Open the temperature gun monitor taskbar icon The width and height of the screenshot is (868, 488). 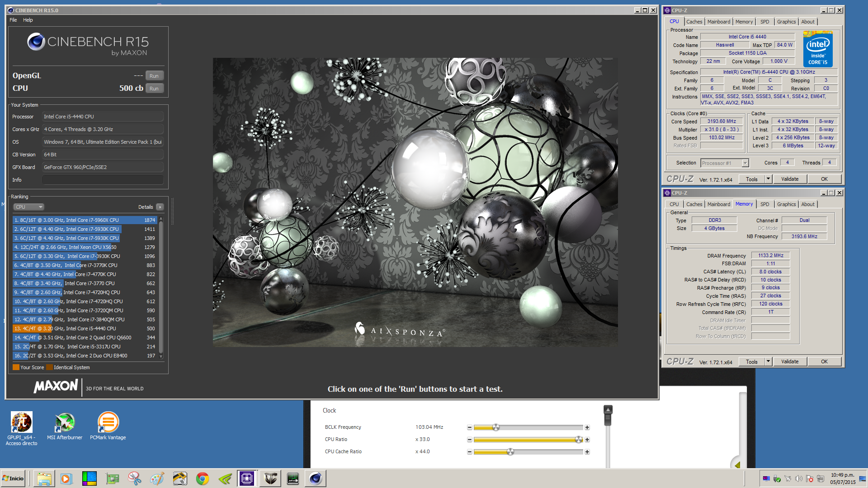(179, 479)
